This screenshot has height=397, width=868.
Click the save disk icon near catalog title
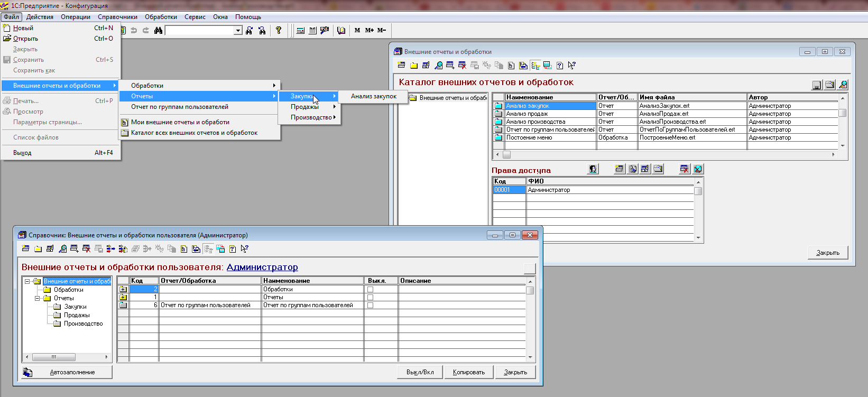(x=817, y=85)
